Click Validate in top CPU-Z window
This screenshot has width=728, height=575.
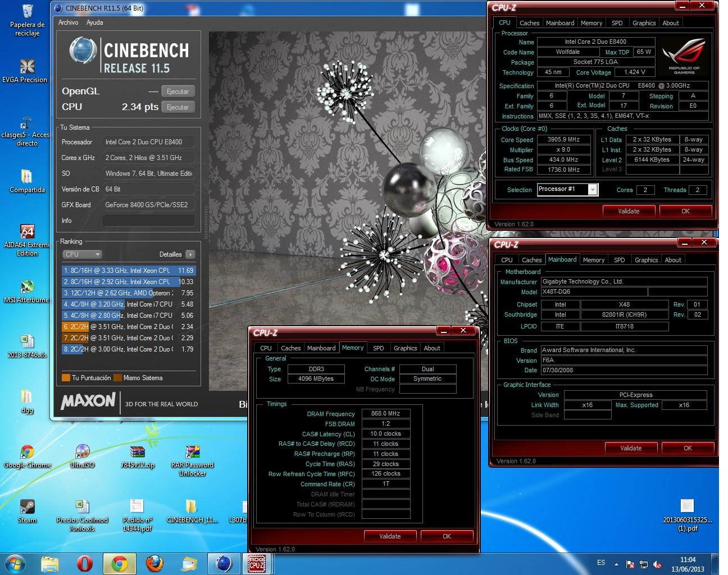[629, 211]
